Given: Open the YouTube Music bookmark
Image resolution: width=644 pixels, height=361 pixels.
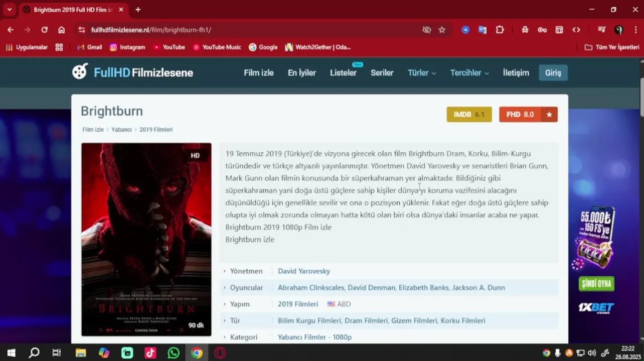Looking at the screenshot, I should tap(217, 47).
